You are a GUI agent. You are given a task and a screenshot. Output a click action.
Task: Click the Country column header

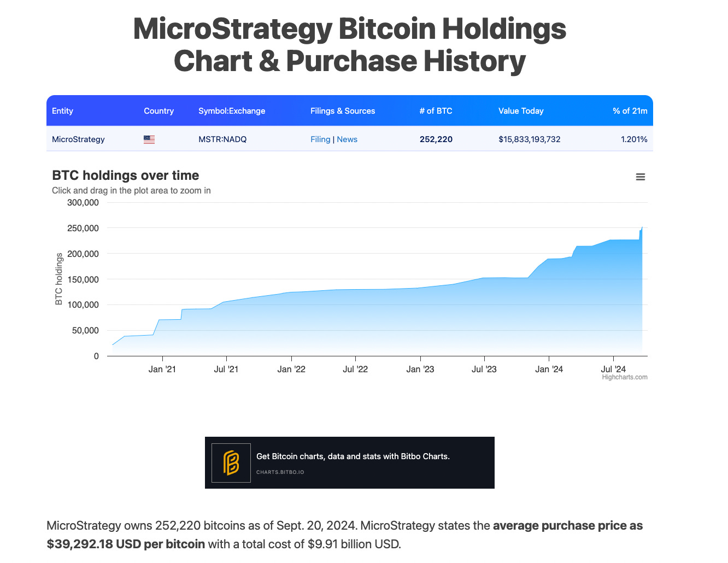pos(158,110)
